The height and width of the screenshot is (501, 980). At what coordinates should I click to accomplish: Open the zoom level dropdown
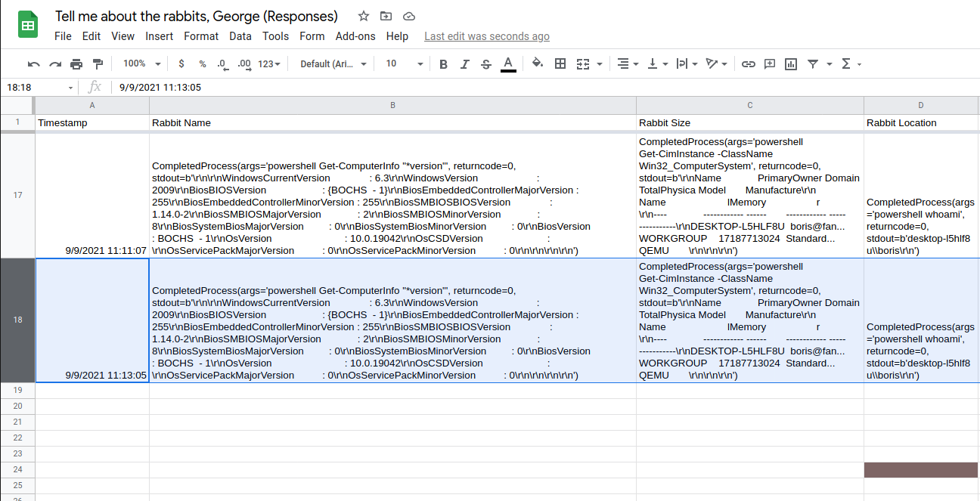pyautogui.click(x=141, y=64)
